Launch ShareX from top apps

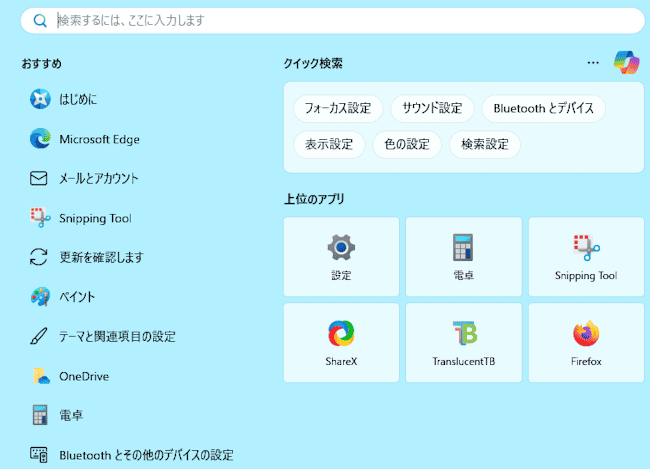click(x=341, y=343)
